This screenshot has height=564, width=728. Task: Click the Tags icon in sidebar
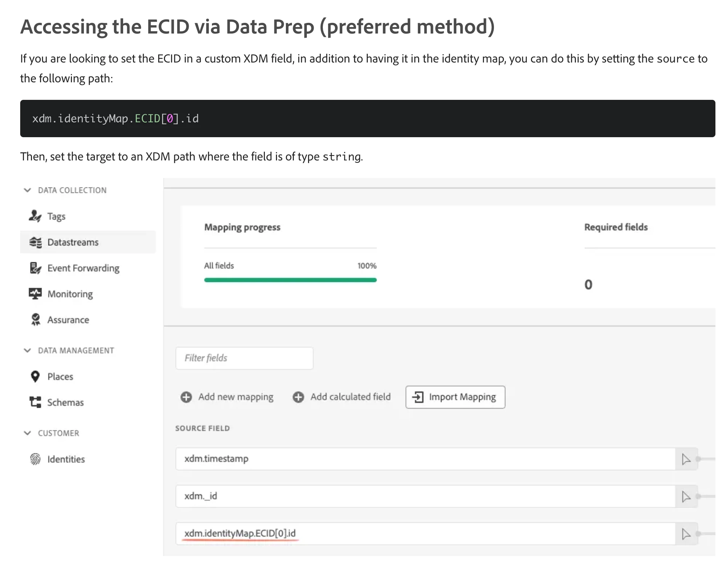coord(35,216)
